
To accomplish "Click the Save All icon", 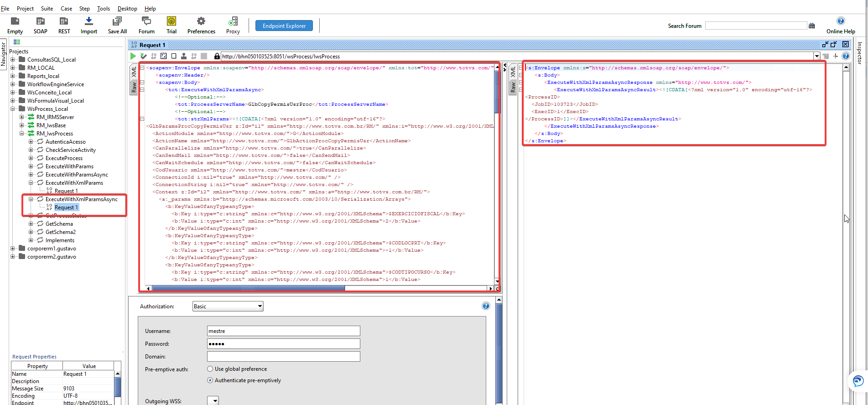I will pos(117,21).
